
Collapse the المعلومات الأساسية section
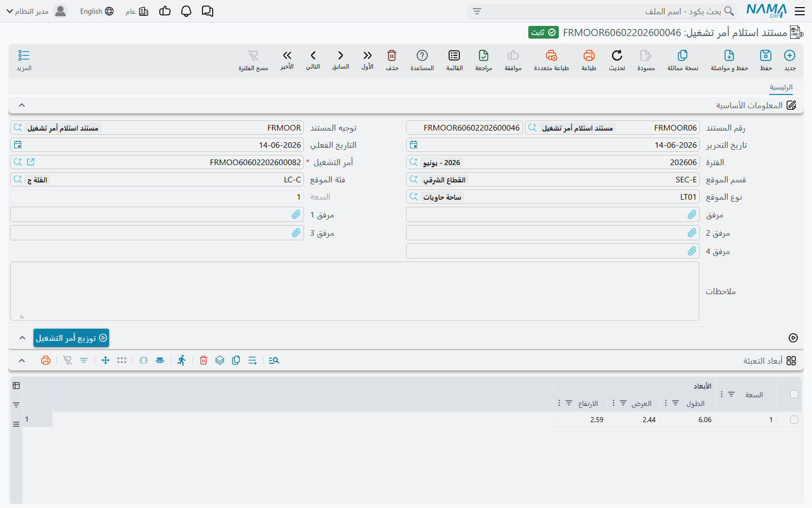pyautogui.click(x=22, y=105)
